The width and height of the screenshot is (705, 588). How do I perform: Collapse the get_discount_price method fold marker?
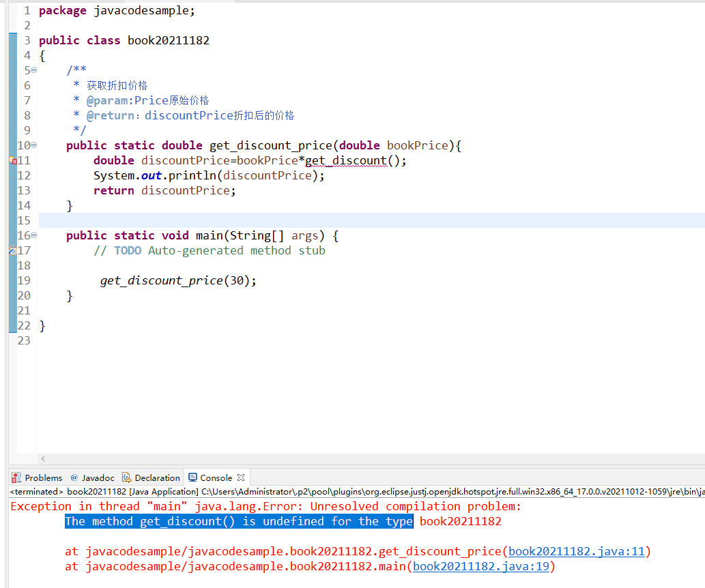click(34, 145)
